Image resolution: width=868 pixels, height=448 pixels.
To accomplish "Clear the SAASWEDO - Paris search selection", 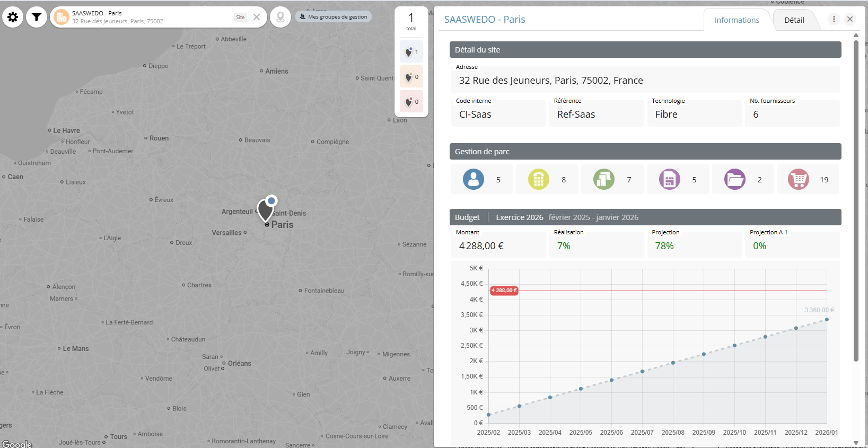I will click(257, 17).
